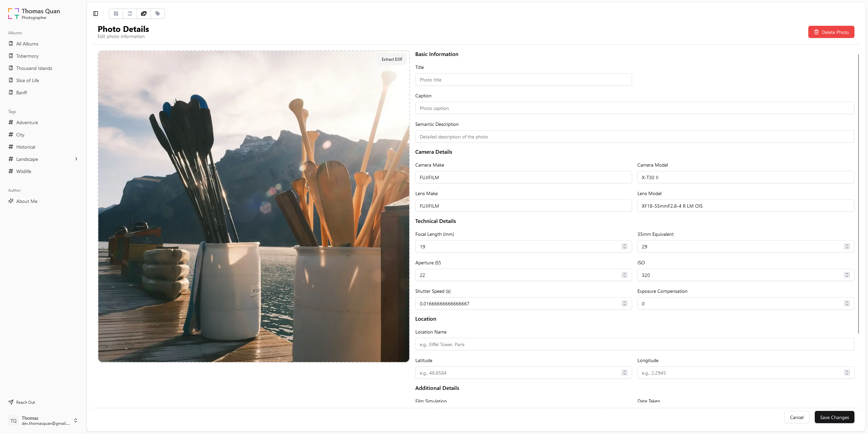Open the dashboard grid view icon
The image size is (868, 434).
pos(116,14)
